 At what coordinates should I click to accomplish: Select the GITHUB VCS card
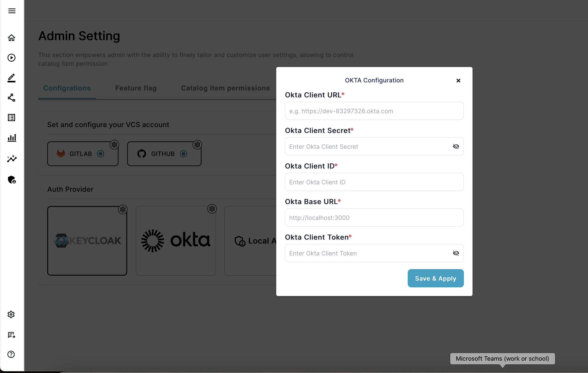click(164, 154)
